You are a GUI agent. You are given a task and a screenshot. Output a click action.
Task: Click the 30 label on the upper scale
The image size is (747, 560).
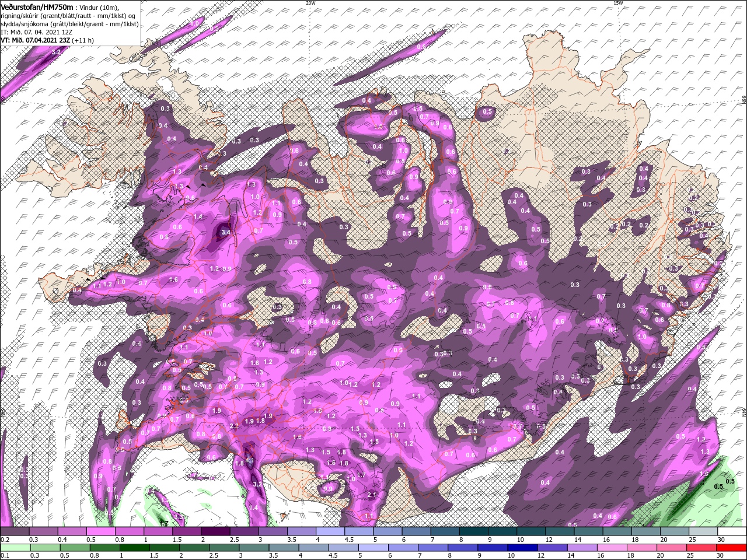click(x=722, y=540)
